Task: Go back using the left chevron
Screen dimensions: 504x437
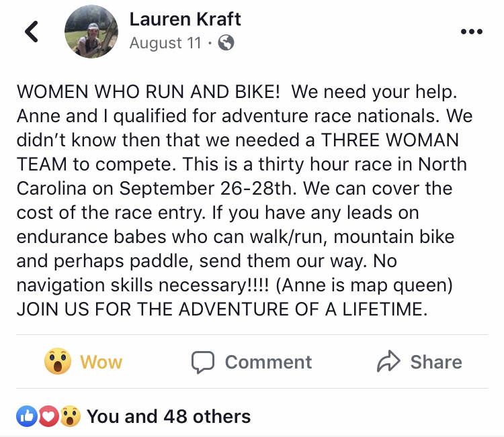Action: pyautogui.click(x=32, y=33)
